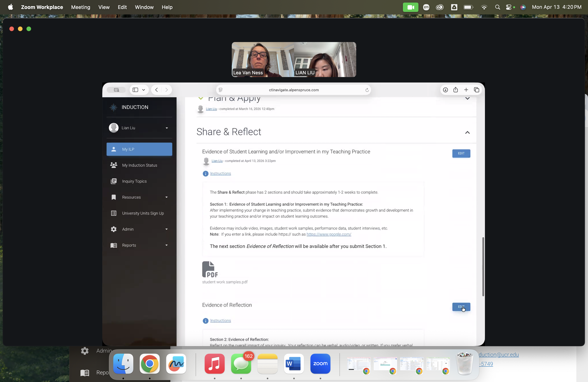
Task: Select My Induction Status in sidebar
Action: 139,165
